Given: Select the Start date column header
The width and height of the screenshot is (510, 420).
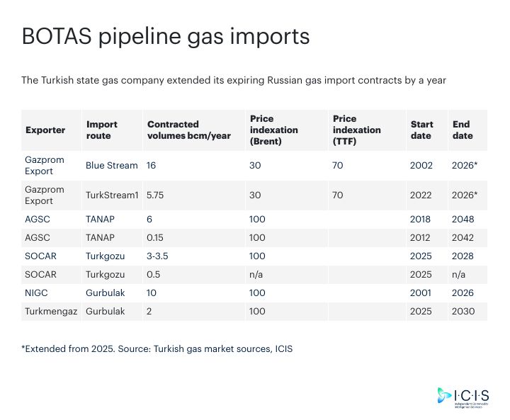Looking at the screenshot, I should pos(422,130).
